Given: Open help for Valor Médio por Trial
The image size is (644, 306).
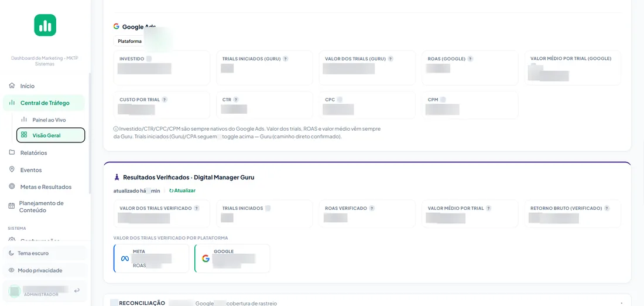Looking at the screenshot, I should [489, 208].
